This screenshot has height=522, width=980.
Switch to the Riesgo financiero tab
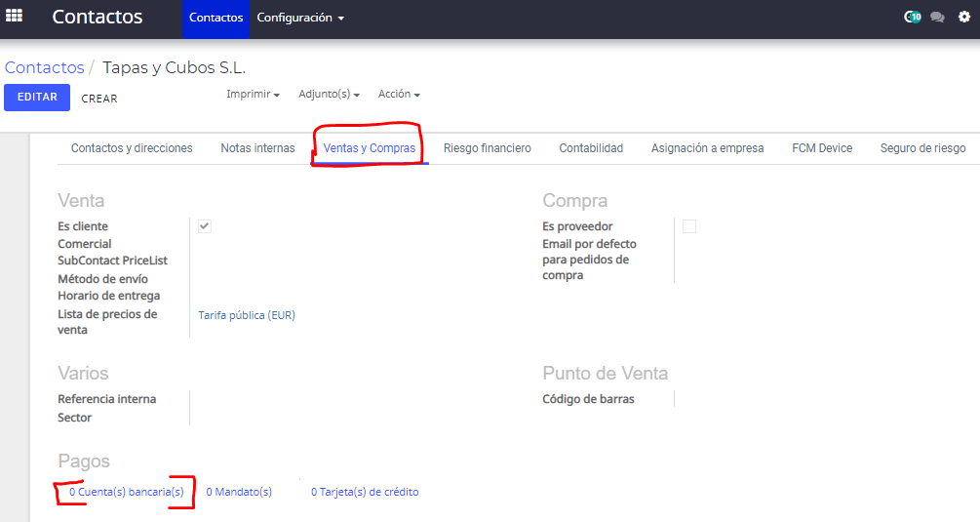[488, 148]
